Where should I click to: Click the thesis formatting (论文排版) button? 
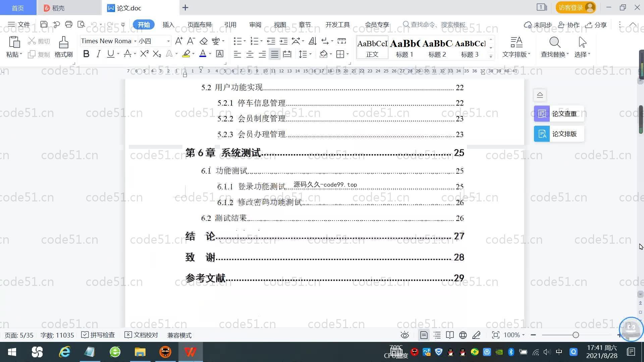tap(559, 134)
